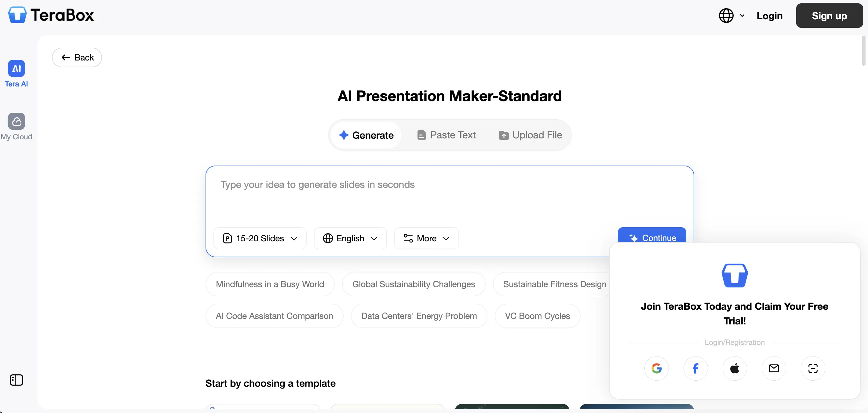Screen dimensions: 868x413
Task: Click the "Start by choosing a template" heading
Action: [x=270, y=383]
